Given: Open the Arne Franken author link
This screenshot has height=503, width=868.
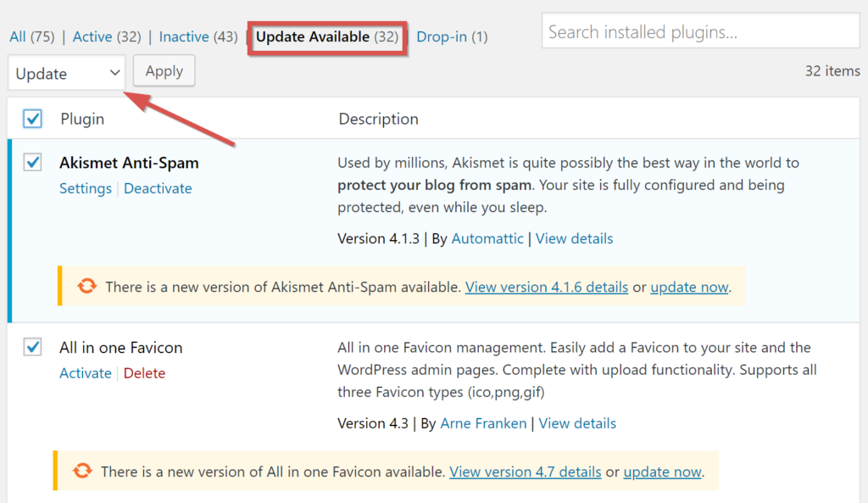Looking at the screenshot, I should (483, 423).
